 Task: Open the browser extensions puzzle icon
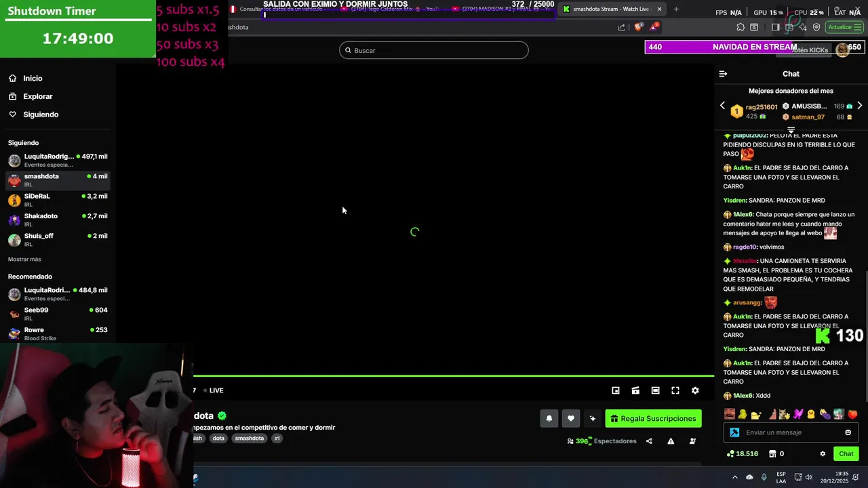click(x=741, y=27)
